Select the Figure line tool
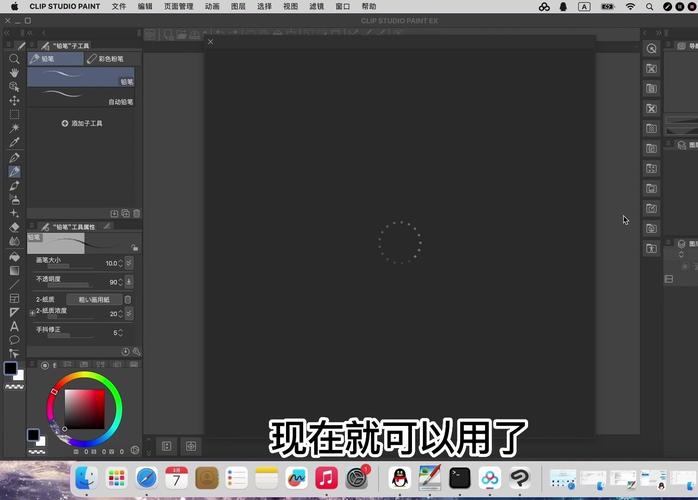This screenshot has width=698, height=500. (14, 284)
